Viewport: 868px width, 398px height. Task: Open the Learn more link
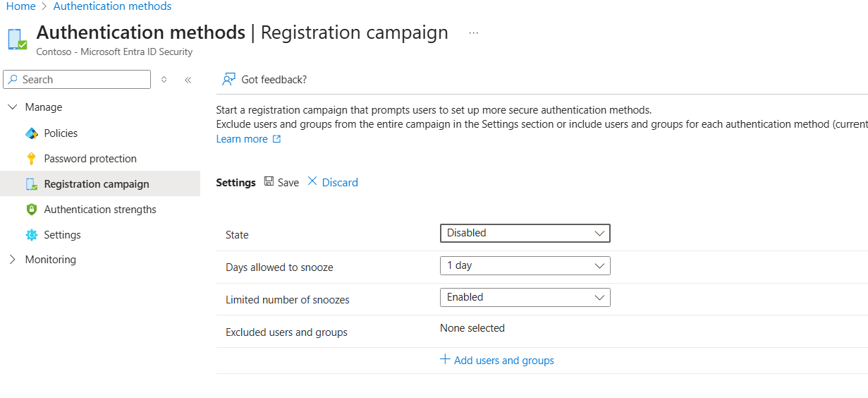click(242, 139)
